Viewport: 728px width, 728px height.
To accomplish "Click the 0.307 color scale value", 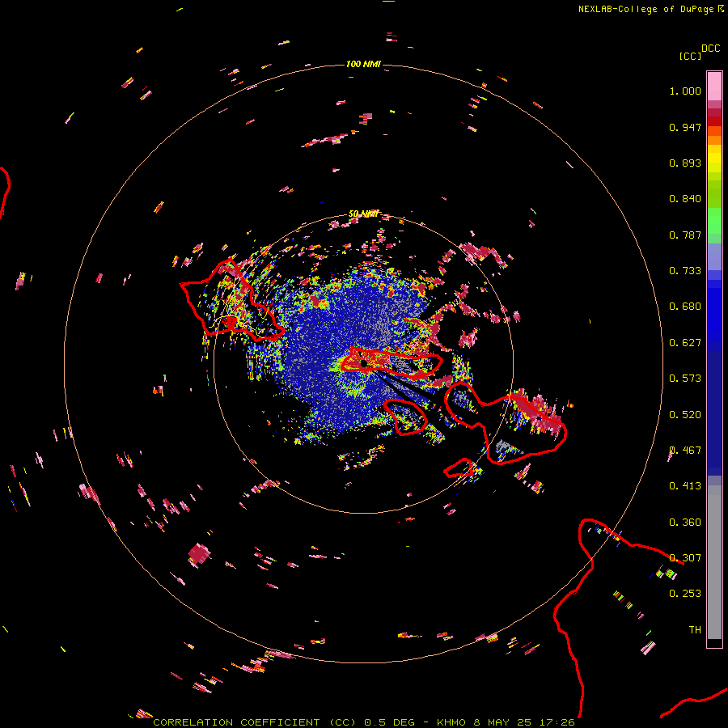I will [685, 558].
